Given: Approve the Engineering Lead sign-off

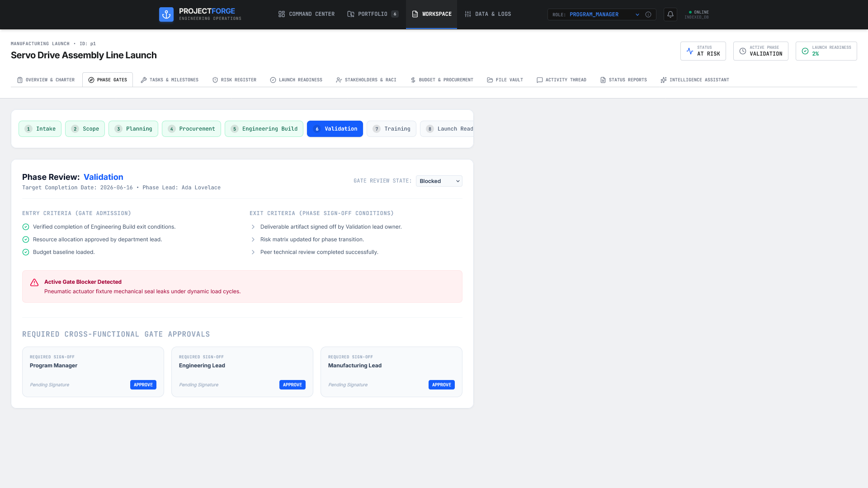Looking at the screenshot, I should click(292, 385).
